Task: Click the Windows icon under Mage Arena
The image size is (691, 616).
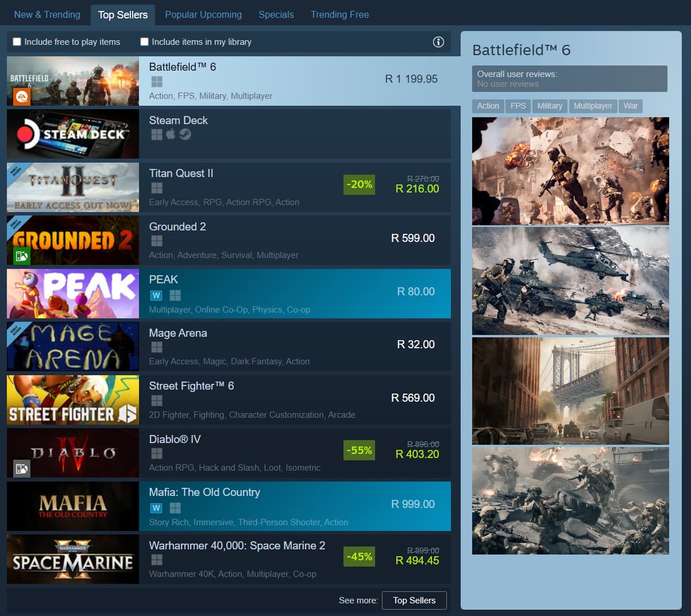Action: [157, 347]
